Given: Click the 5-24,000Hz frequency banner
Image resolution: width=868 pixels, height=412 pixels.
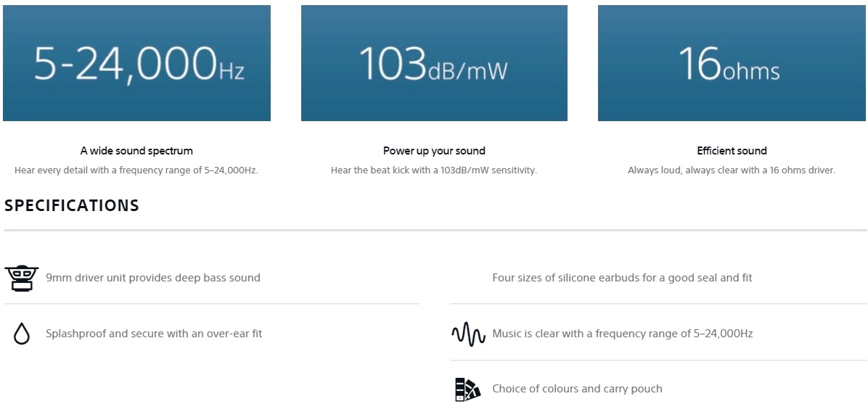Looking at the screenshot, I should tap(136, 64).
